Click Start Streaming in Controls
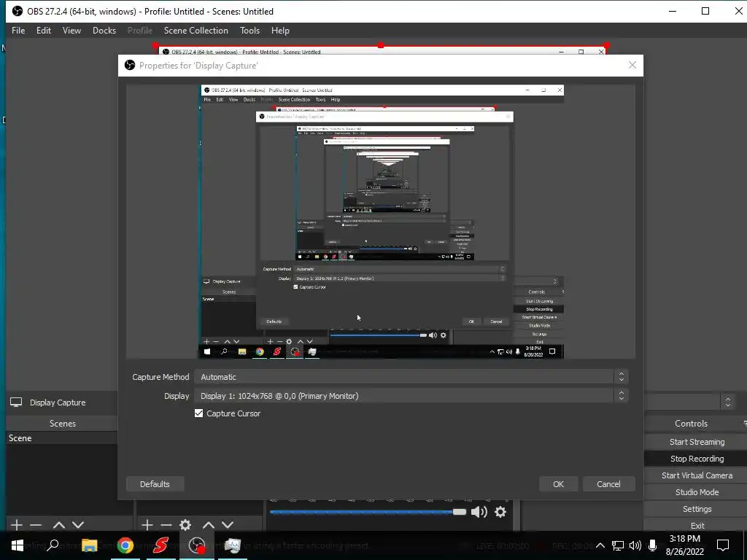Image resolution: width=747 pixels, height=560 pixels. coord(697,442)
